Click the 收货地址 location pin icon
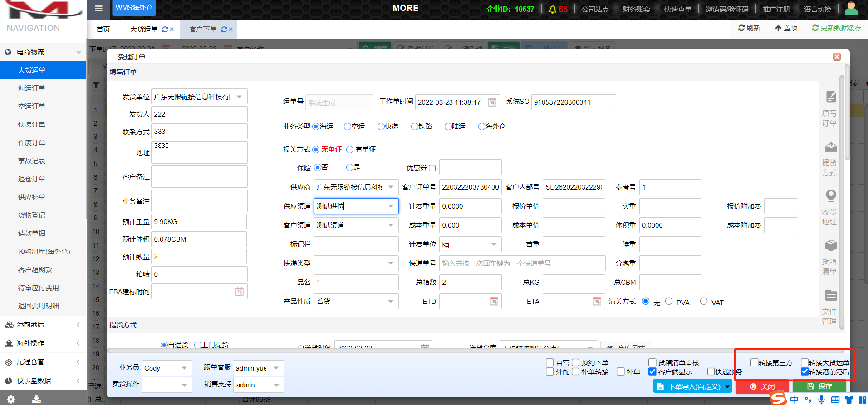The width and height of the screenshot is (868, 405). [x=831, y=195]
